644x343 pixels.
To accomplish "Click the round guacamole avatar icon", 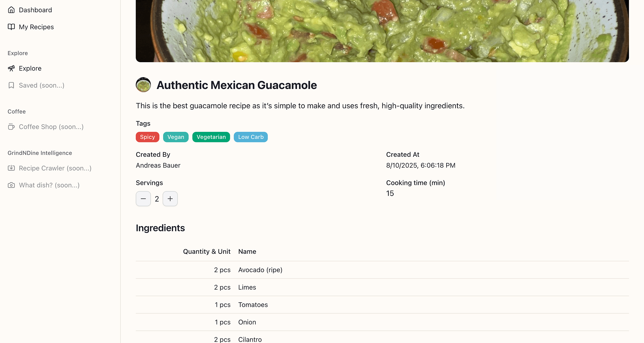I will pos(143,85).
